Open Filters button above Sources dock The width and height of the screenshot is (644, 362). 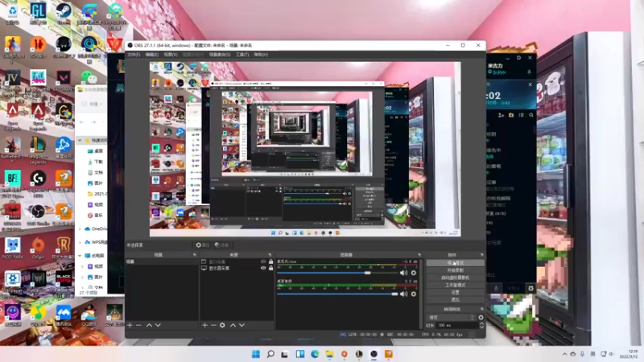[222, 245]
